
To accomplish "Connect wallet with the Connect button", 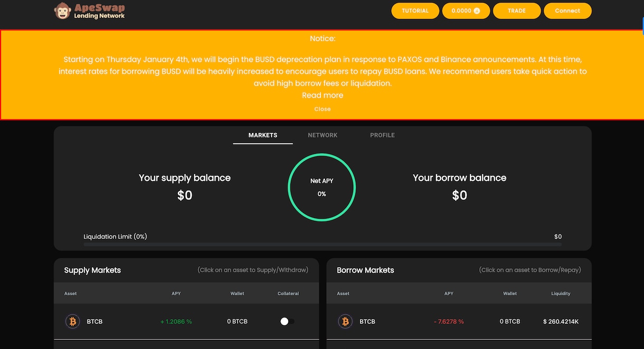I will [567, 11].
